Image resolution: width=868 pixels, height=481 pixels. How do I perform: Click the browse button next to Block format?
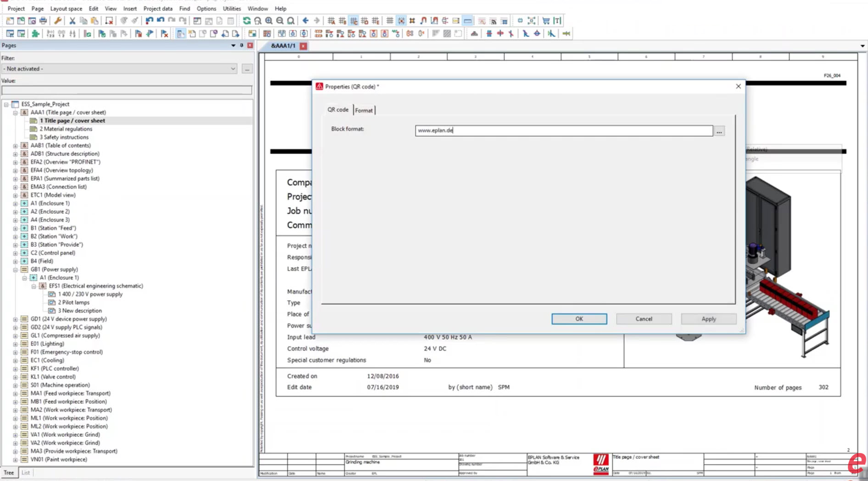tap(719, 131)
